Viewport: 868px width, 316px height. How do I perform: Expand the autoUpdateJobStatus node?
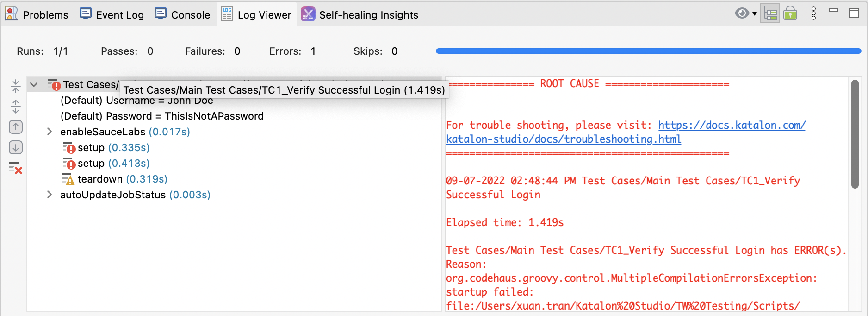coord(50,195)
